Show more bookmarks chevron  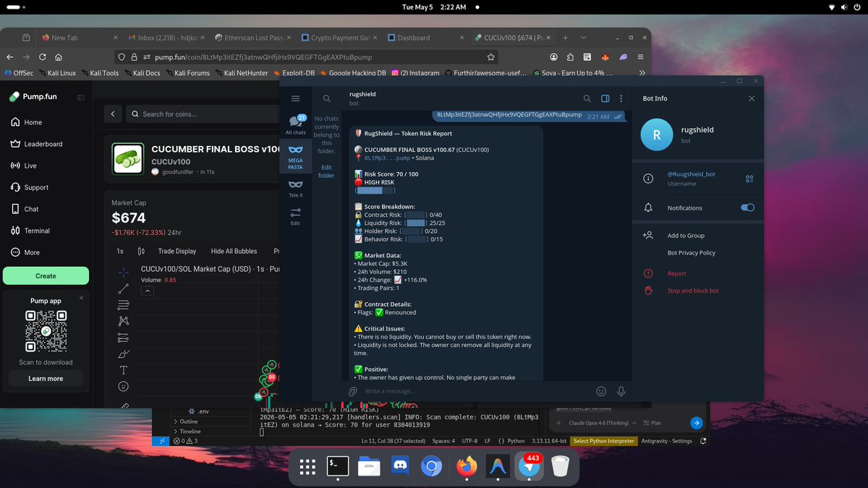(641, 73)
